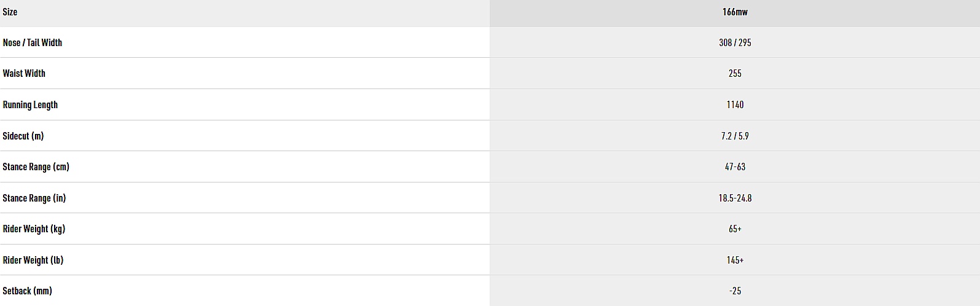Click the Size row label
The height and width of the screenshot is (306, 980).
coord(10,12)
